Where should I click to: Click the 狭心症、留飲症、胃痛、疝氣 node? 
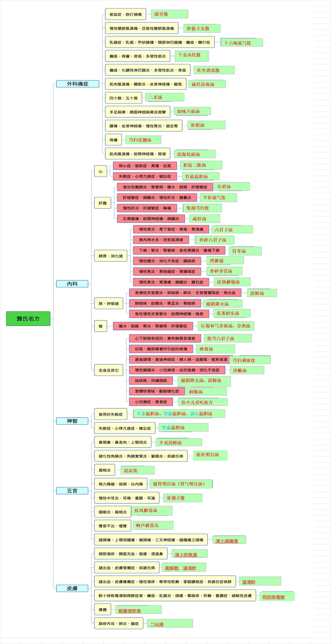tap(145, 165)
